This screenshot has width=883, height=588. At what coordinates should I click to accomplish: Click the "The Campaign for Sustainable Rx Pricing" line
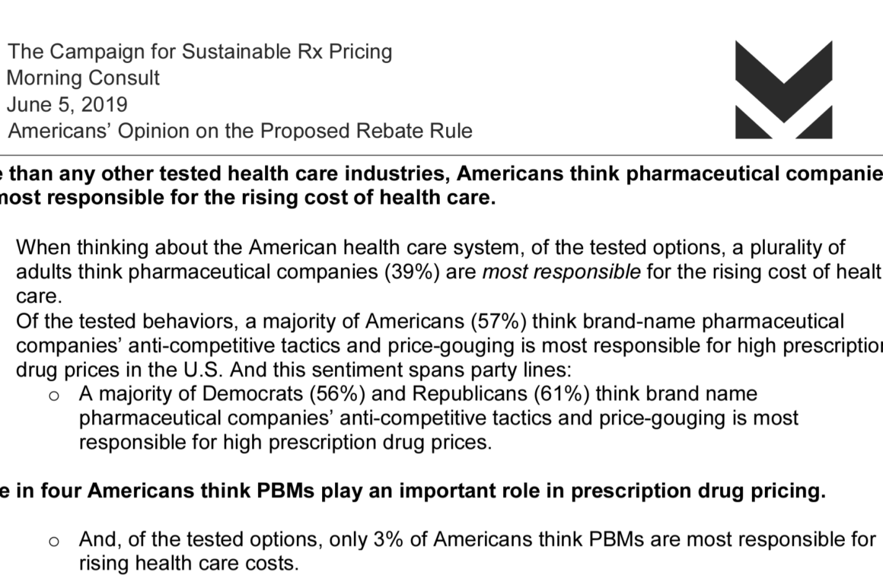click(x=199, y=52)
